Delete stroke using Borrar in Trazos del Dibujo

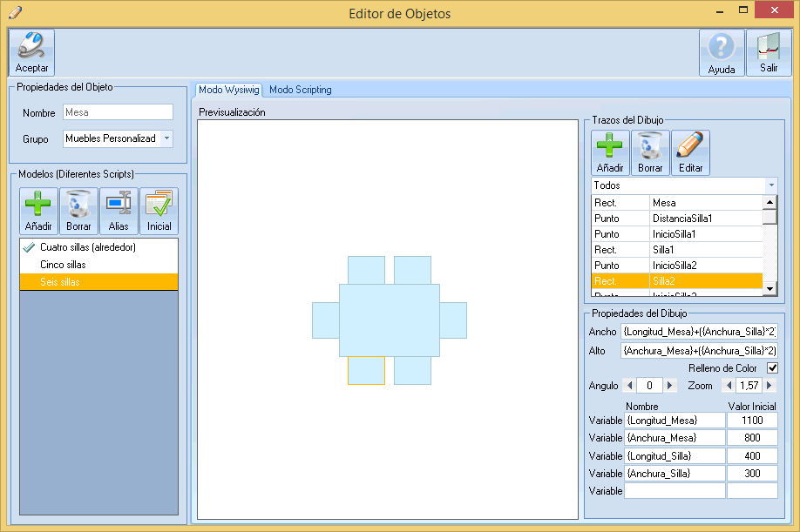(650, 152)
